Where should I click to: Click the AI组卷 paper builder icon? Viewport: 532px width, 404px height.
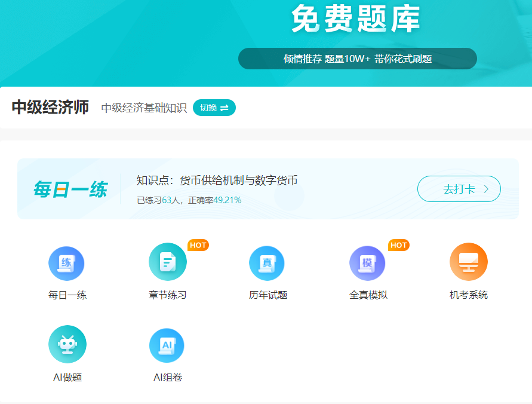click(x=167, y=344)
